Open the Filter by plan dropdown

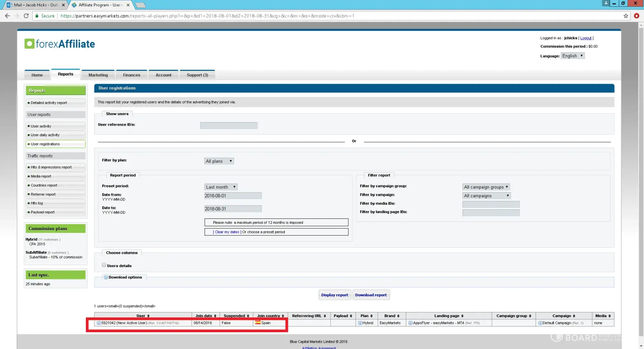pyautogui.click(x=219, y=161)
